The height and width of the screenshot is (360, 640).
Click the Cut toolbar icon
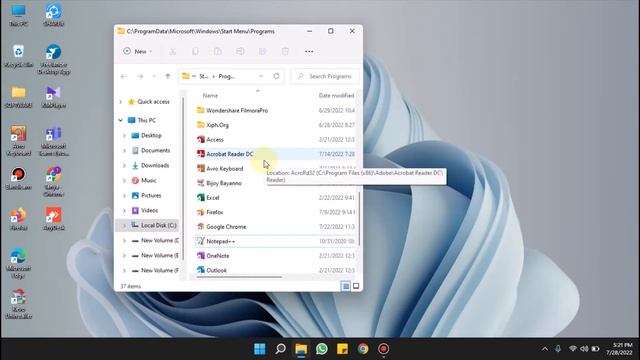click(x=173, y=51)
